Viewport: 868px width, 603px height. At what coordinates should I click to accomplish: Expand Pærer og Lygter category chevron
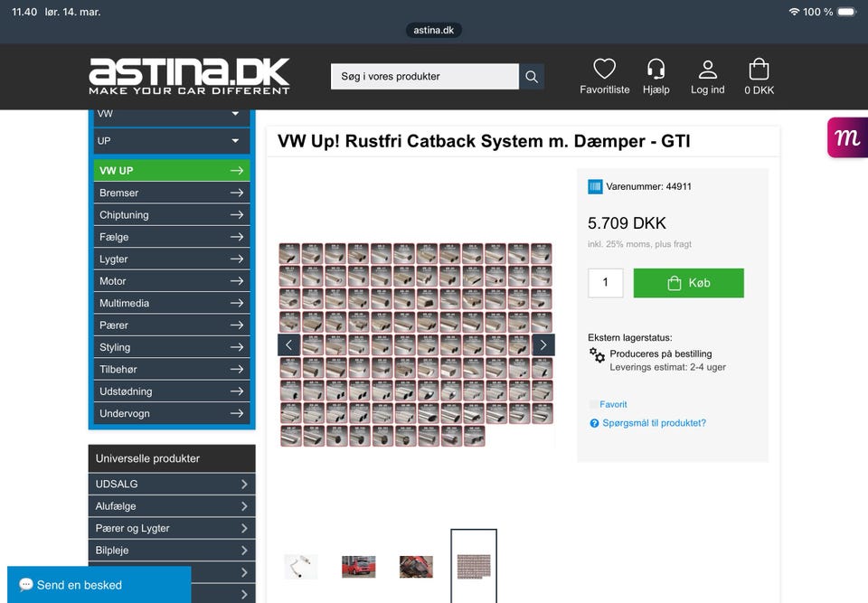244,529
